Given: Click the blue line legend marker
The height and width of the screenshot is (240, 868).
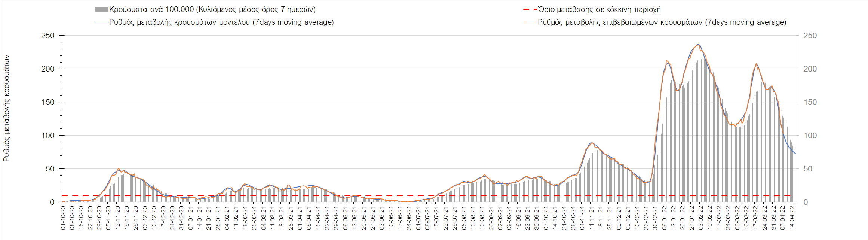Looking at the screenshot, I should click(x=101, y=22).
